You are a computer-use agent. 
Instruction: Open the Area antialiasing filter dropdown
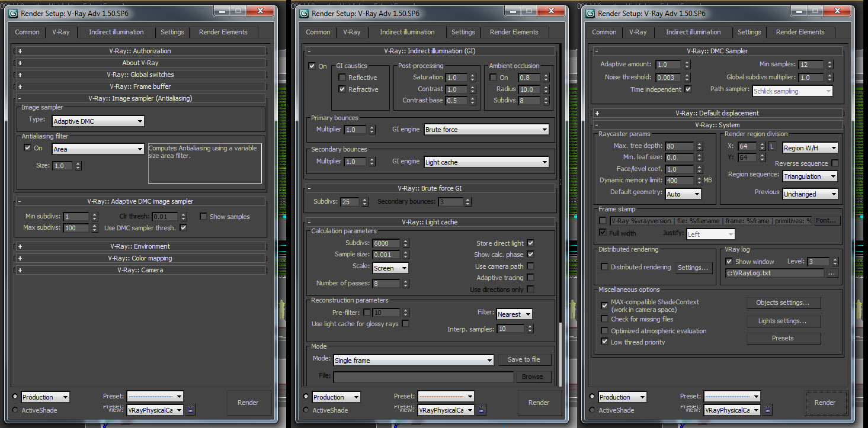pyautogui.click(x=98, y=149)
